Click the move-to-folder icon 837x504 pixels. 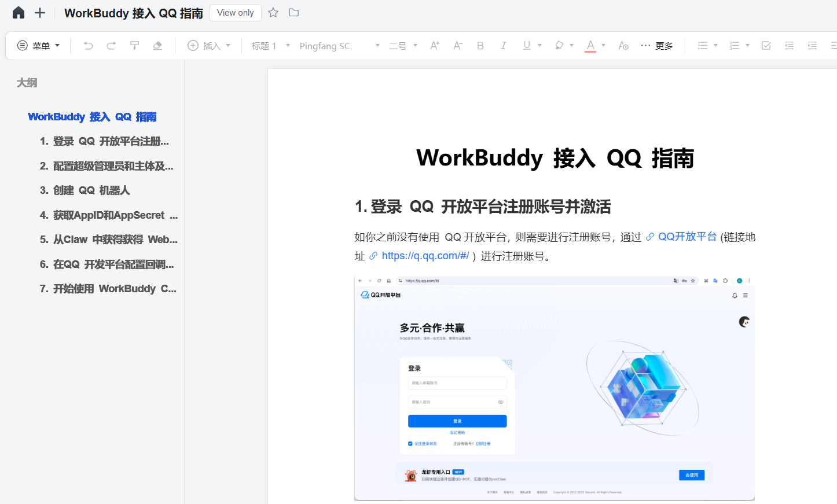point(294,13)
